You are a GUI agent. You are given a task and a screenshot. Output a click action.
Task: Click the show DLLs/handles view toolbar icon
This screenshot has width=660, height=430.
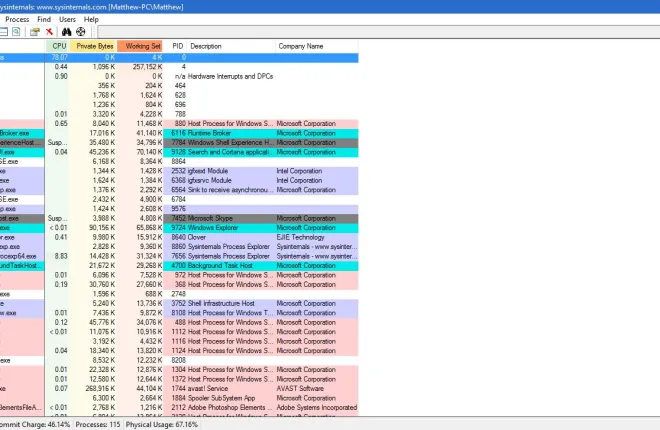point(16,32)
